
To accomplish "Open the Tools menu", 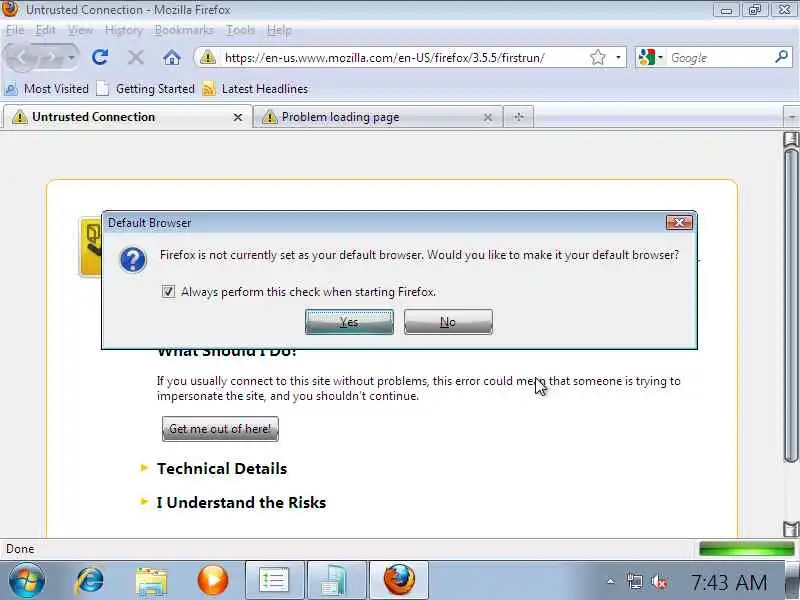I will click(x=240, y=31).
